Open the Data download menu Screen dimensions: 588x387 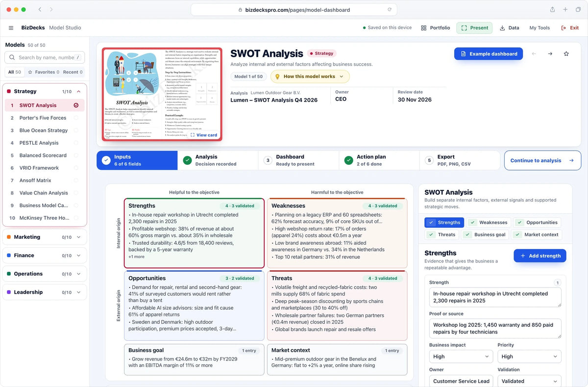pos(510,28)
